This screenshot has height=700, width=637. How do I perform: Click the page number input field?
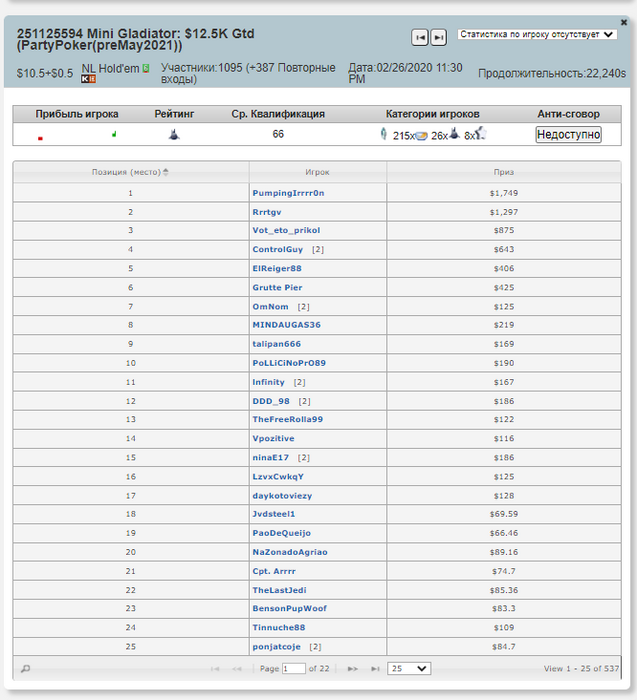pos(294,668)
